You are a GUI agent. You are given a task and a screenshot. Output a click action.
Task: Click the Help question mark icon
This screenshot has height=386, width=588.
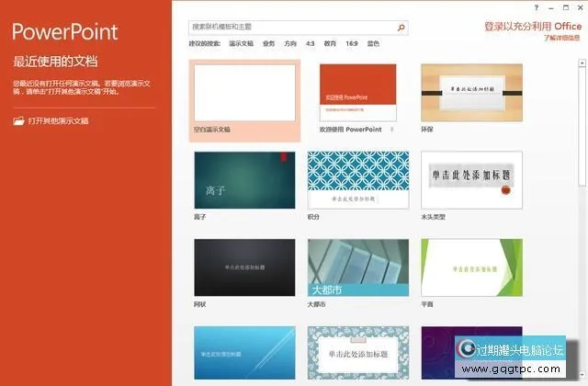537,7
